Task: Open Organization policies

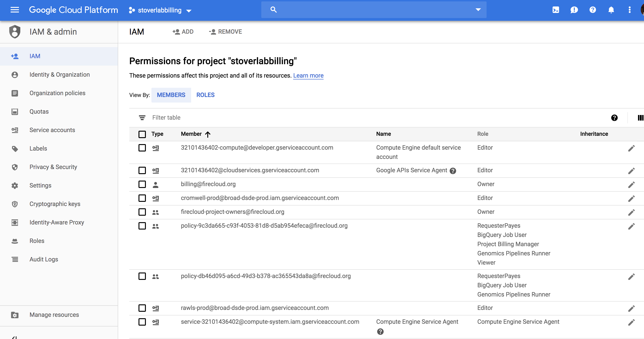Action: [59, 93]
